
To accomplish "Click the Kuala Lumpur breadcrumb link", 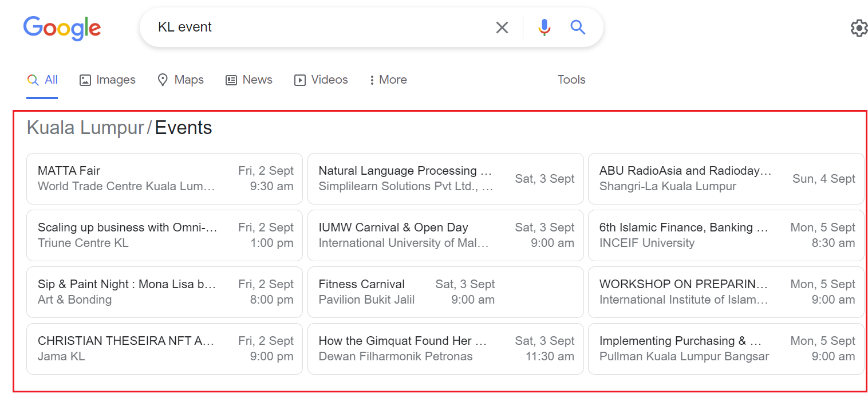I will pos(85,127).
